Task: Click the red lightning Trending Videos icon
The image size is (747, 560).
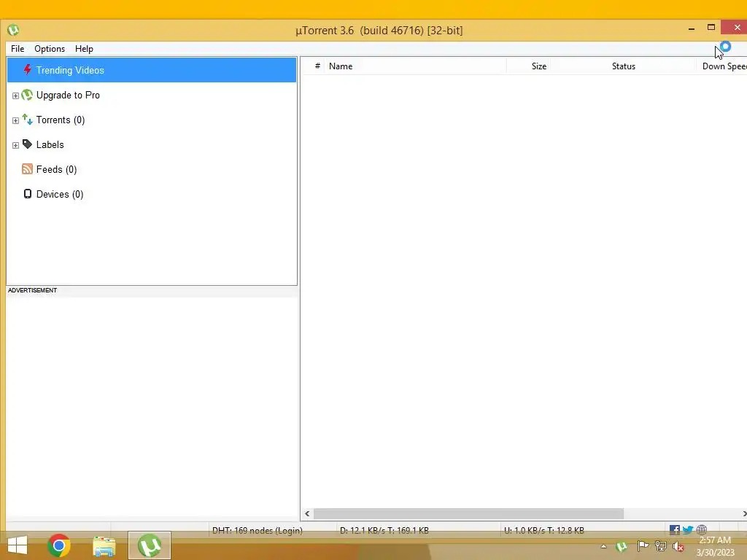Action: coord(27,69)
